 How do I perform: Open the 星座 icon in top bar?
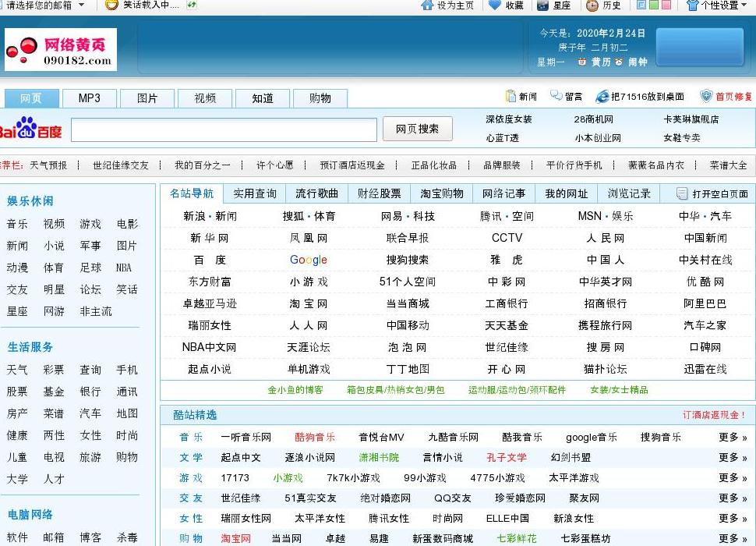543,5
